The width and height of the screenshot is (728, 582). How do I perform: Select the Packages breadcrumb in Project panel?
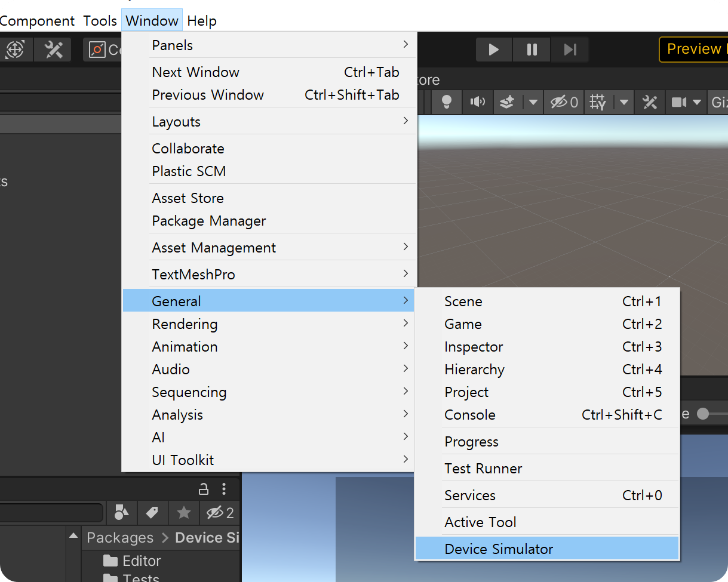[x=120, y=538]
